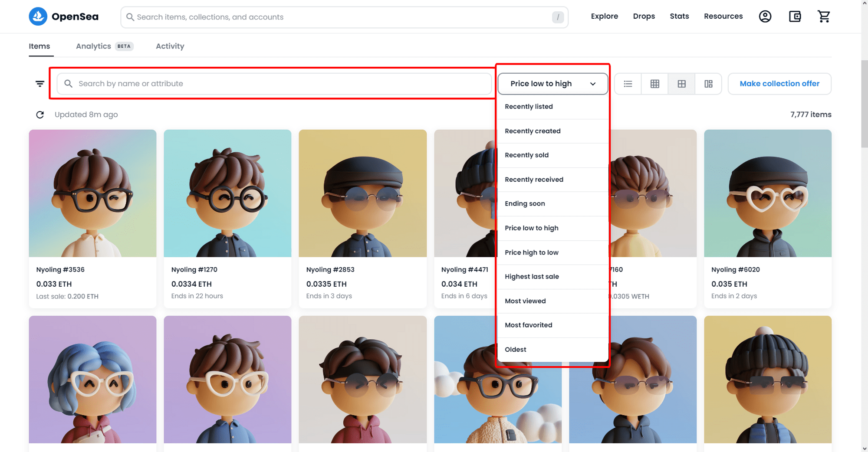The image size is (868, 452).
Task: Switch to large grid view
Action: (x=681, y=84)
